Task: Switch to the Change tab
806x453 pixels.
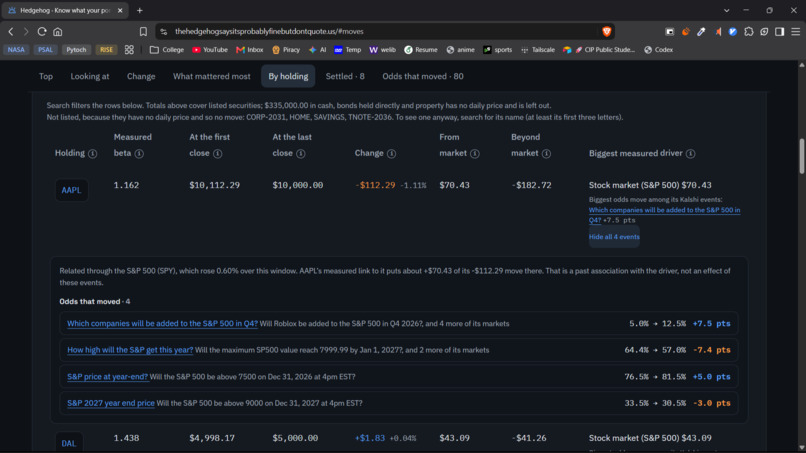Action: pos(141,76)
